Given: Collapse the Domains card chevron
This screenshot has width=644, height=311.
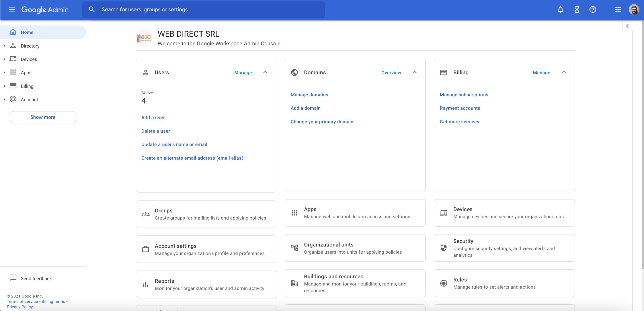Looking at the screenshot, I should (x=414, y=72).
